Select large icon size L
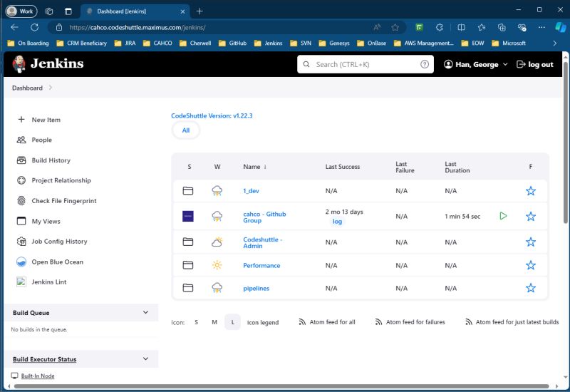This screenshot has width=570, height=392. (x=233, y=322)
